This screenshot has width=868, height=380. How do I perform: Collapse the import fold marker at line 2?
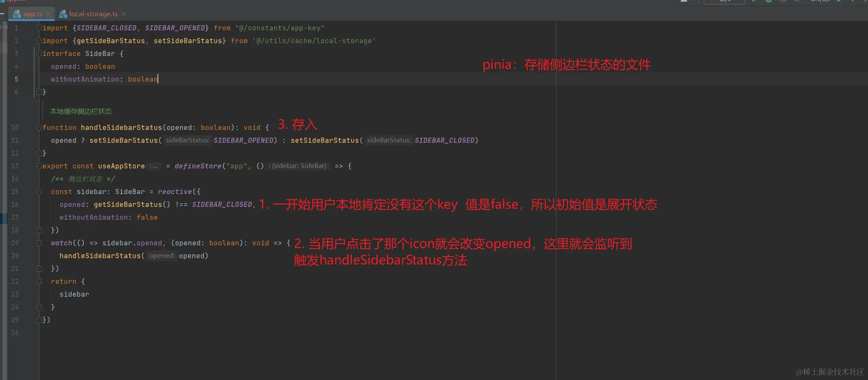[x=39, y=41]
